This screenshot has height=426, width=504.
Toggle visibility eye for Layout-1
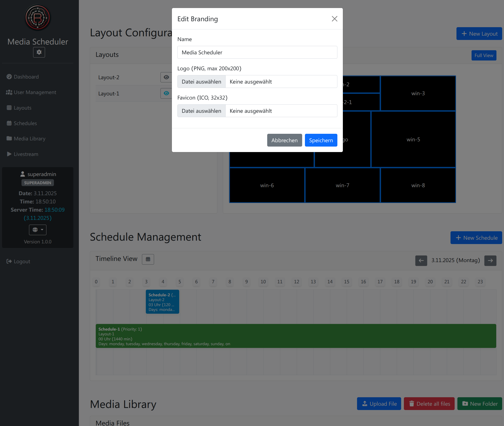click(x=166, y=93)
